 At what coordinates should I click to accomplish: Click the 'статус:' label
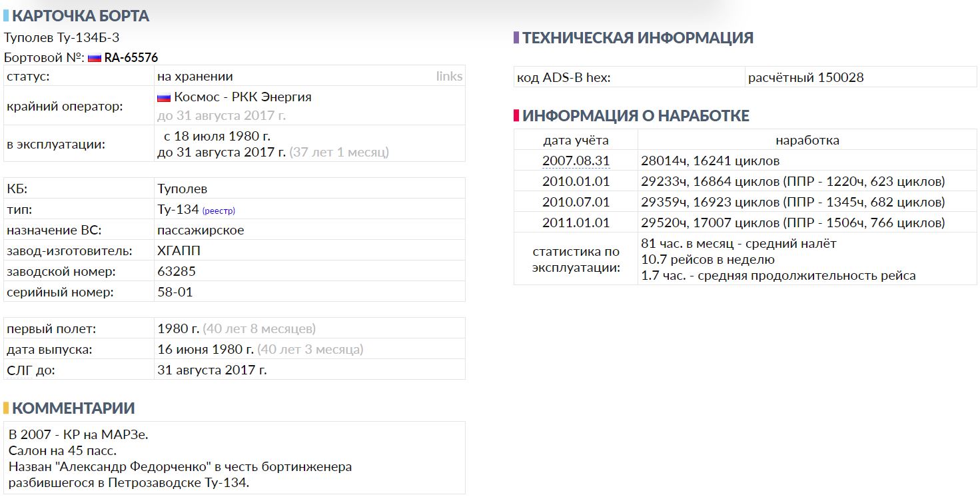pos(28,77)
